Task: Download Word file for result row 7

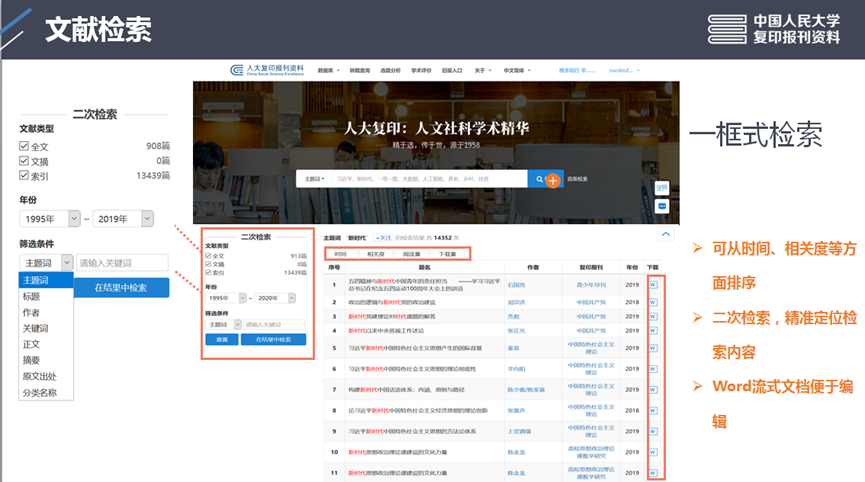Action: pos(653,390)
